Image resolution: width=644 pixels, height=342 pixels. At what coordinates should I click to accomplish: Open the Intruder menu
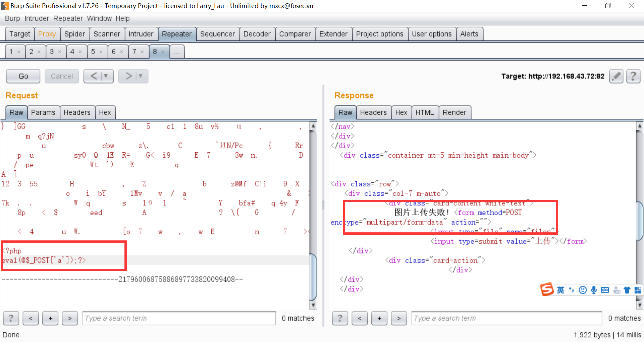(x=37, y=18)
